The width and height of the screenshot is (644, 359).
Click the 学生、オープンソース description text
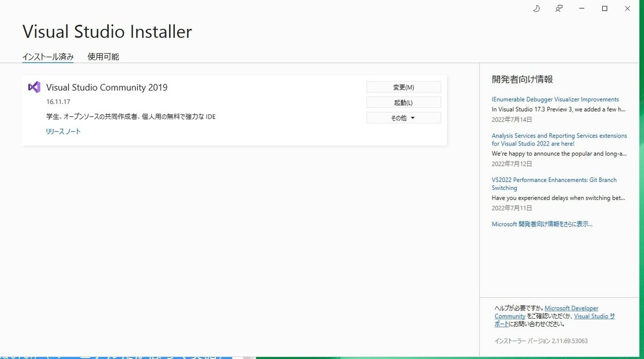[x=131, y=116]
